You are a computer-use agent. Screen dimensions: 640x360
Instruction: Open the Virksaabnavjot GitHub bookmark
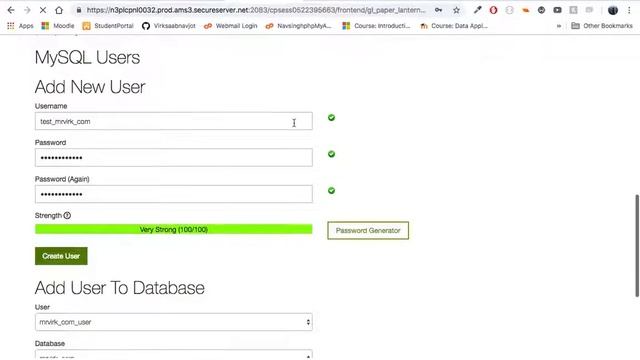169,26
